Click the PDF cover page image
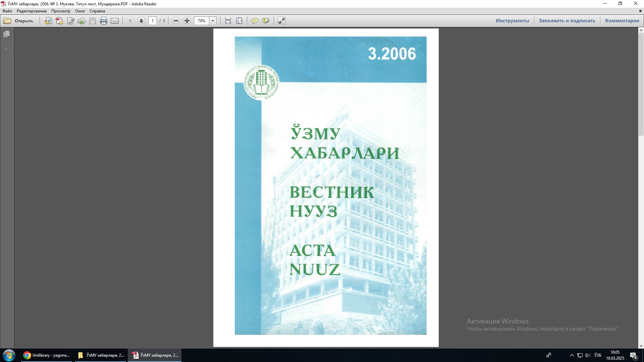 [330, 186]
